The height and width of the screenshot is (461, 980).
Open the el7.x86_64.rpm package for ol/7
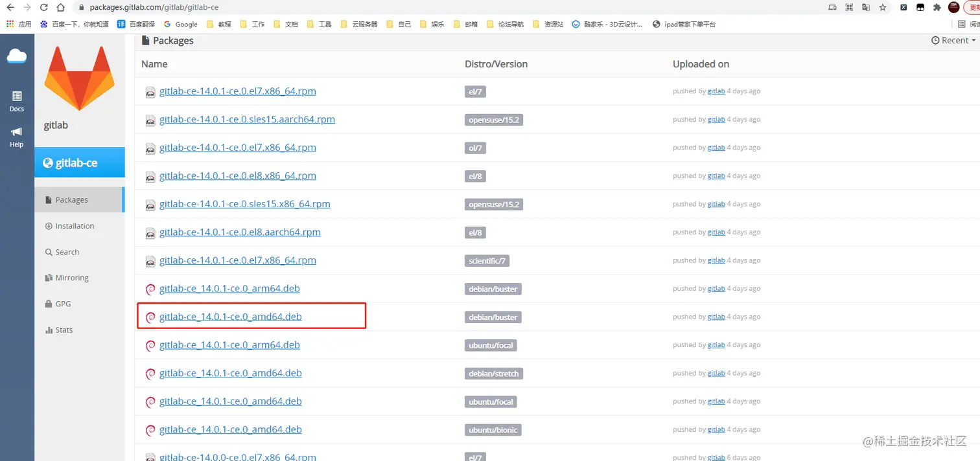point(238,148)
